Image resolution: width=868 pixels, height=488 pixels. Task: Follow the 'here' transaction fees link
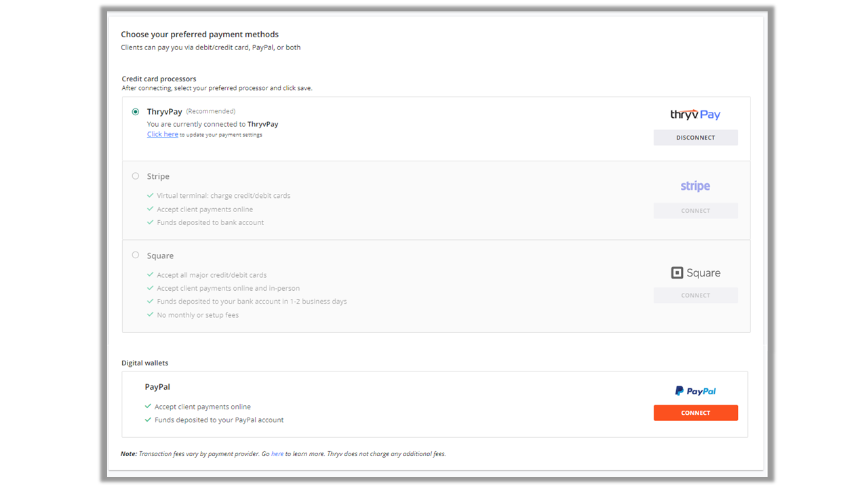coord(277,454)
